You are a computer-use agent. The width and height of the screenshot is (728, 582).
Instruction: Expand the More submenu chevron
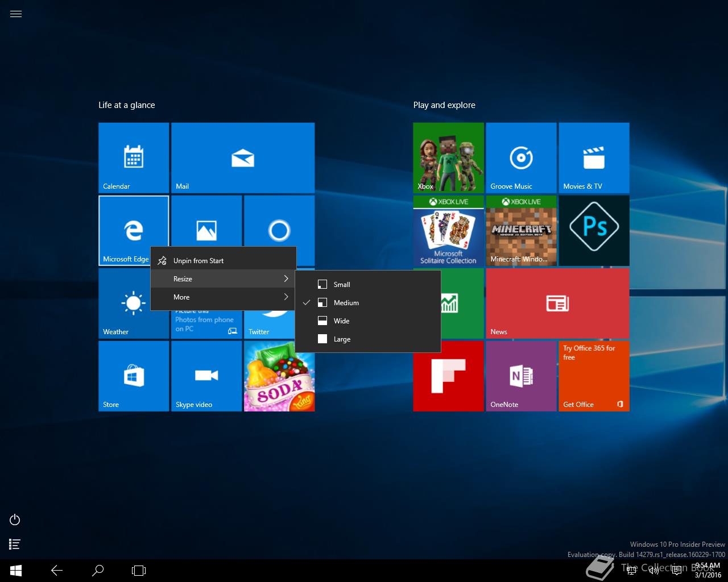coord(286,297)
